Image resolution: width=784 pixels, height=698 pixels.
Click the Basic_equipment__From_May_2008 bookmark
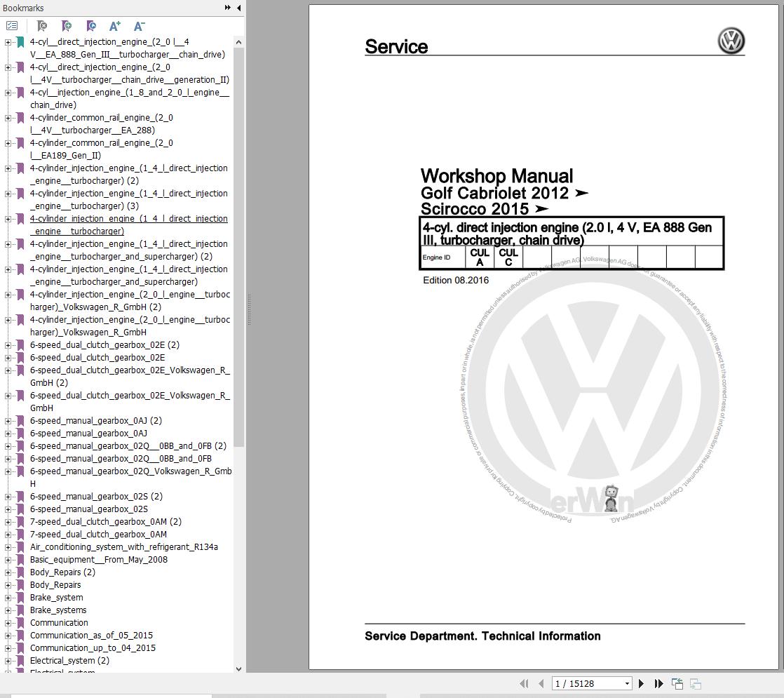coord(98,560)
